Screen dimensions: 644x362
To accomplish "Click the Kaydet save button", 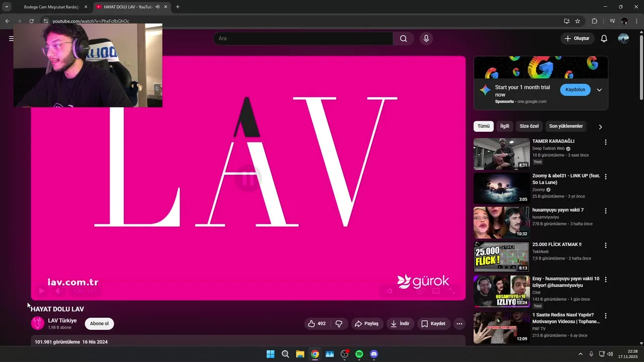I will tap(433, 324).
